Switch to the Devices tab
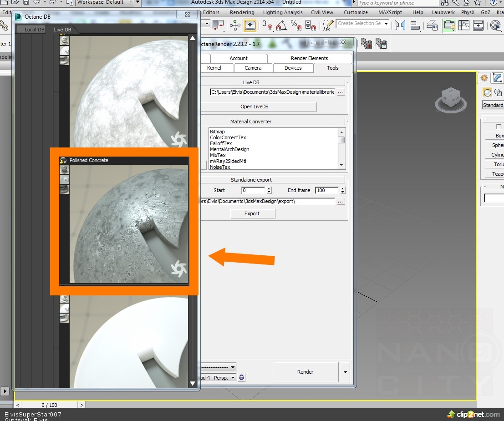Screen dimensions: 504x421 click(293, 68)
